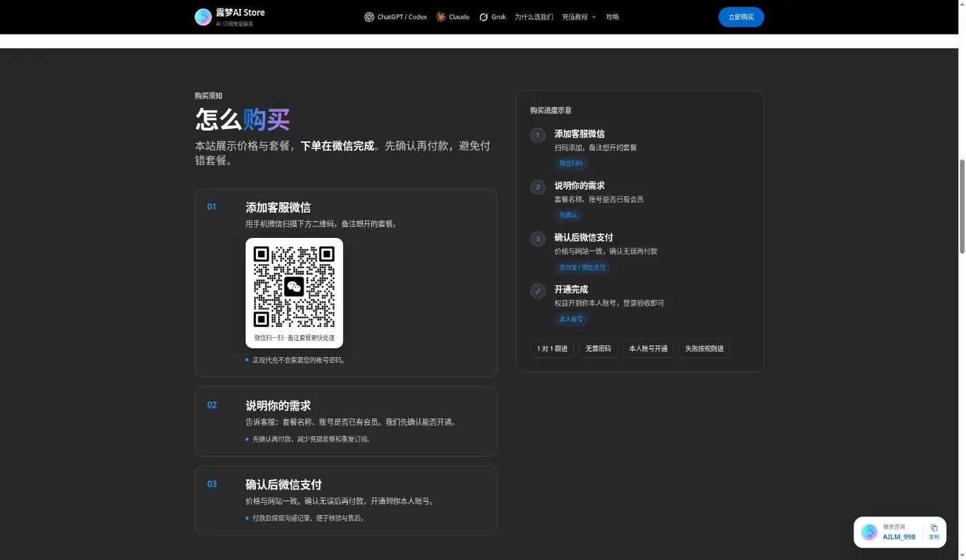Click the 1 对 1 跟进 chip

[x=552, y=348]
